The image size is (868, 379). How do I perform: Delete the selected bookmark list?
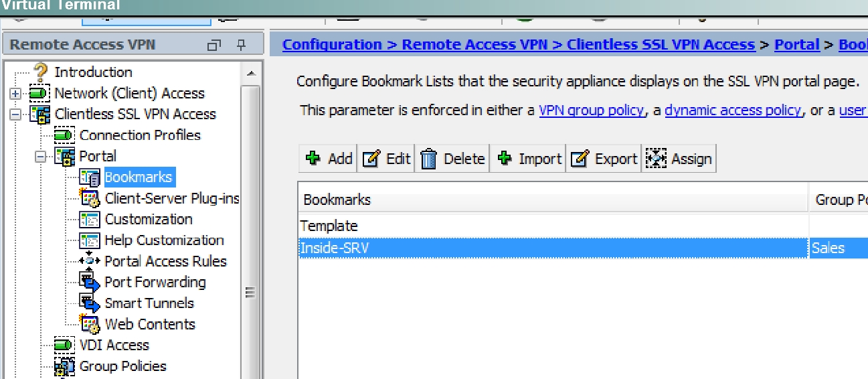[453, 159]
